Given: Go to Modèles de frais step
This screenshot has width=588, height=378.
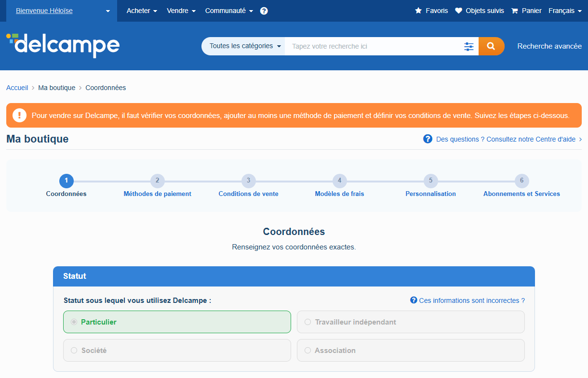Looking at the screenshot, I should [340, 194].
